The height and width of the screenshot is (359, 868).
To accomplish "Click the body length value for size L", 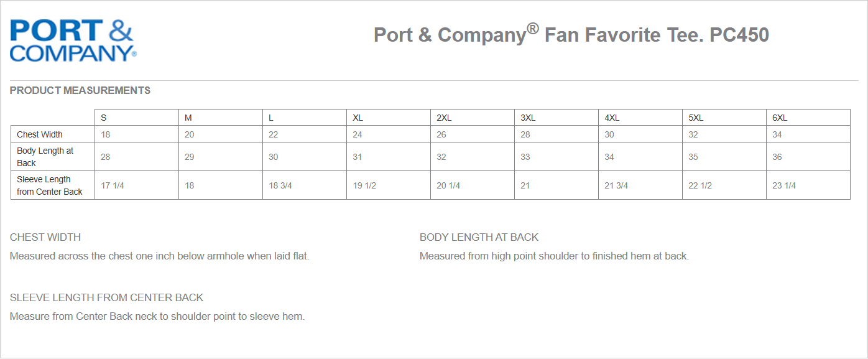I will pyautogui.click(x=274, y=157).
